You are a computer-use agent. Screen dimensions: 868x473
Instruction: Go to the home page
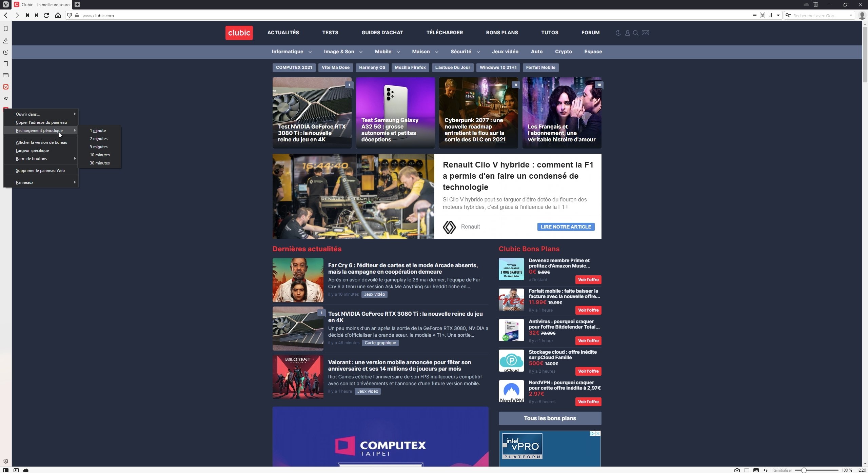58,15
